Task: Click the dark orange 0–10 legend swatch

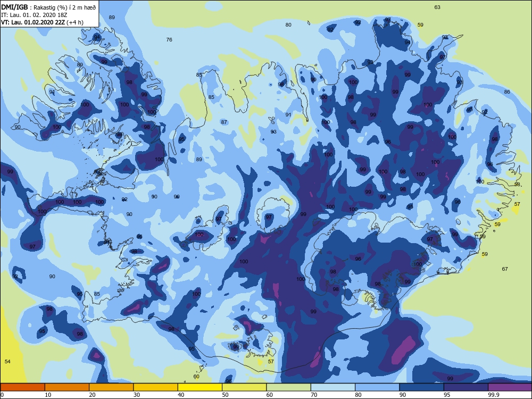Action: tap(23, 387)
